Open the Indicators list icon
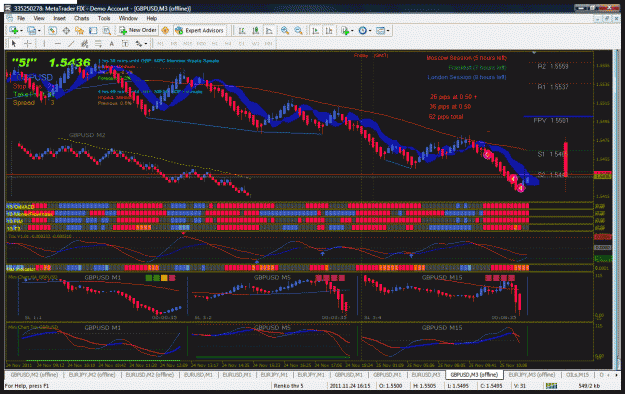Viewport: 625px width, 394px height. point(345,30)
